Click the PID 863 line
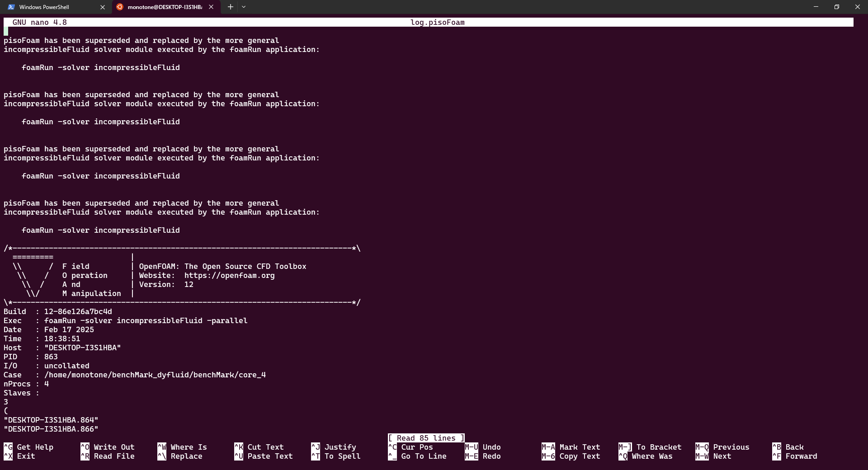 click(x=31, y=357)
